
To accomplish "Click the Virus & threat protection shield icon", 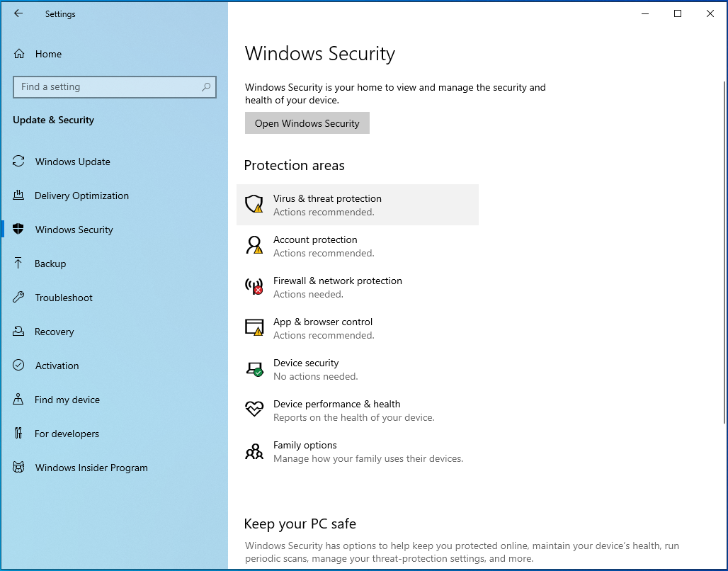I will 254,205.
